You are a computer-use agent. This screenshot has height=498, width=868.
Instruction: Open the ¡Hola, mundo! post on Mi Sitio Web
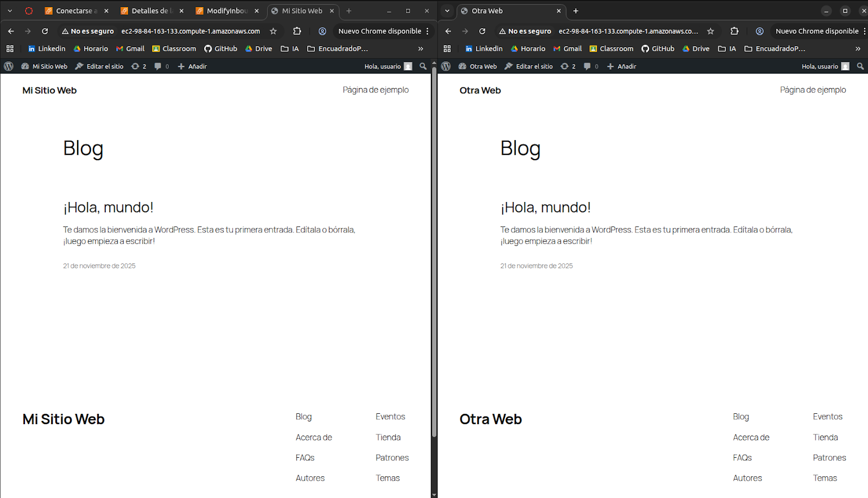coord(108,207)
